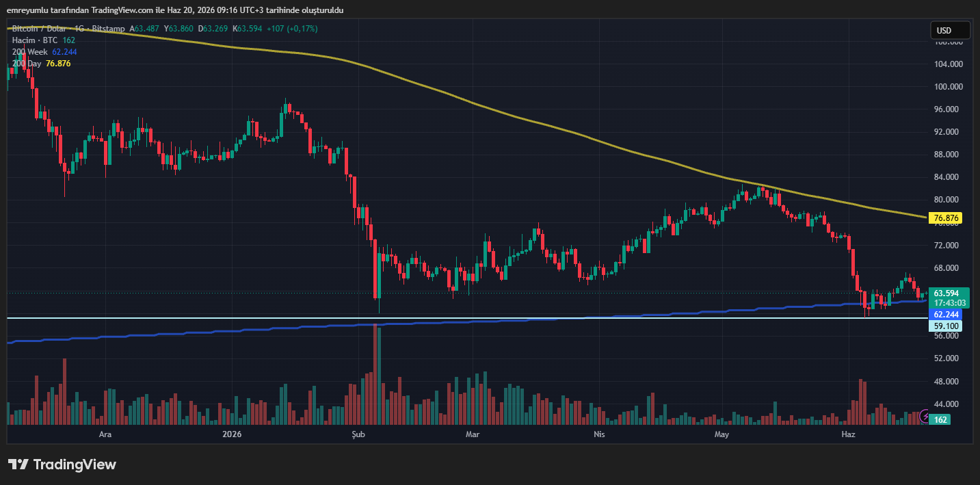Click the 2026 year label on time axis
Screen dimensions: 980x485
click(233, 434)
